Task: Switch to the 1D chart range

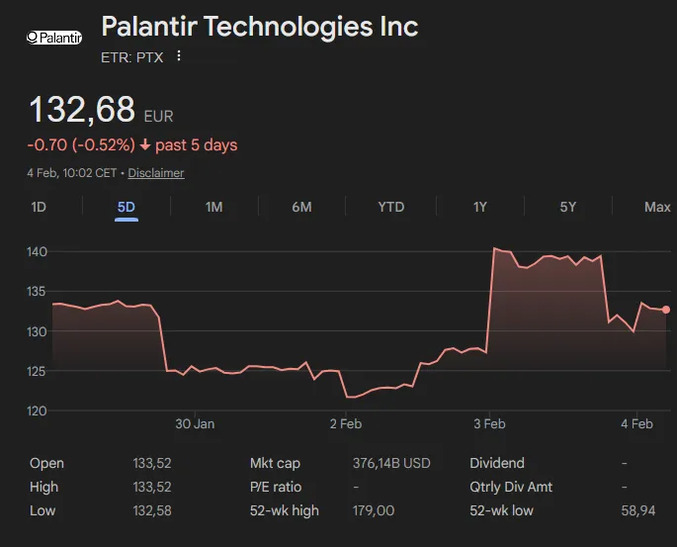Action: (39, 207)
